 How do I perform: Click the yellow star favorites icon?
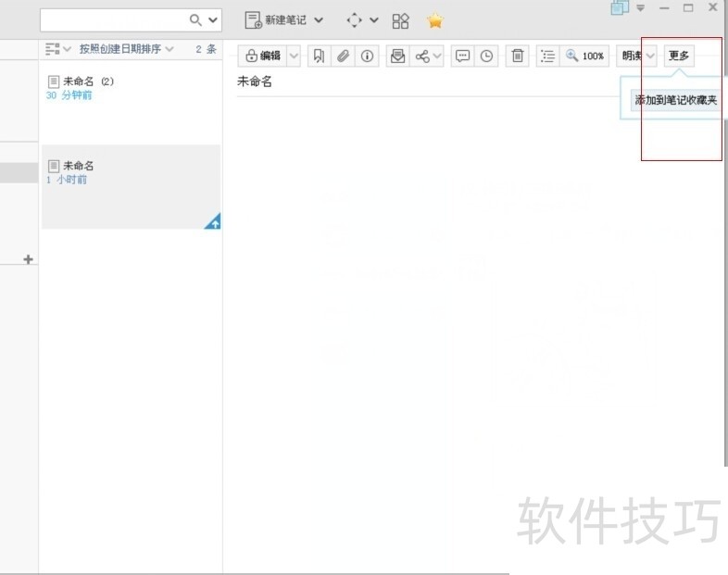tap(434, 20)
